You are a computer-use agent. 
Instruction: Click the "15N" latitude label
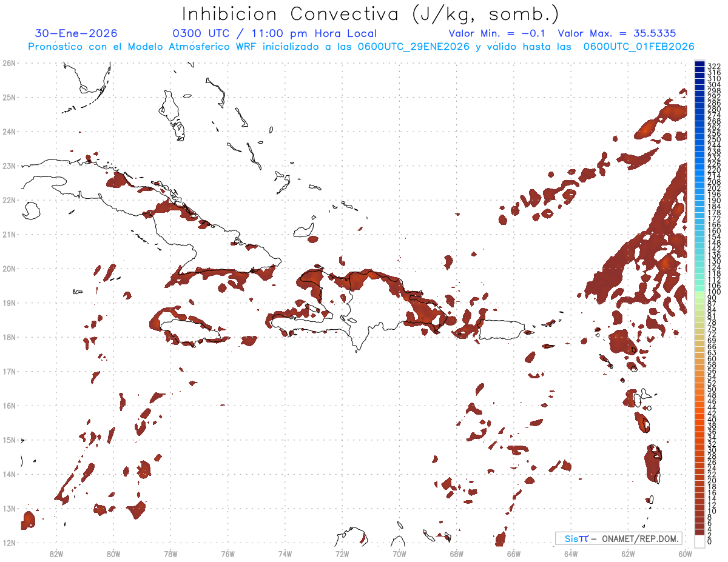point(8,440)
